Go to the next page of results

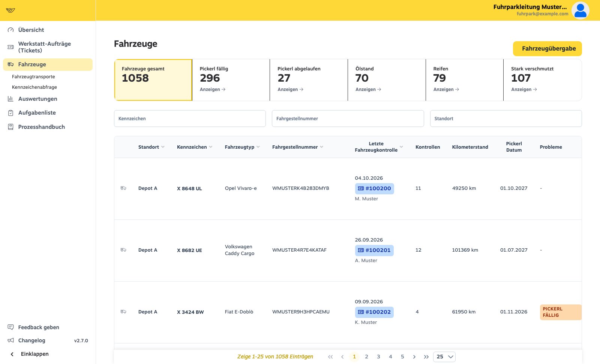[x=414, y=357]
